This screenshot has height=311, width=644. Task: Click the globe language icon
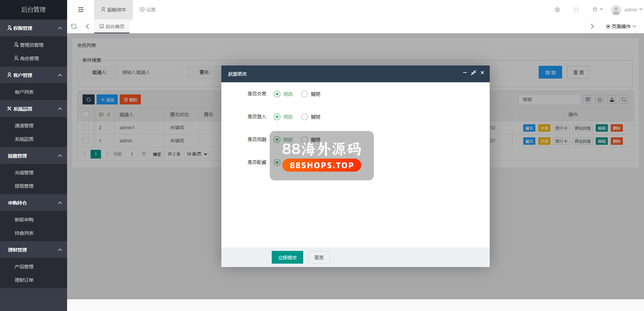(x=557, y=10)
